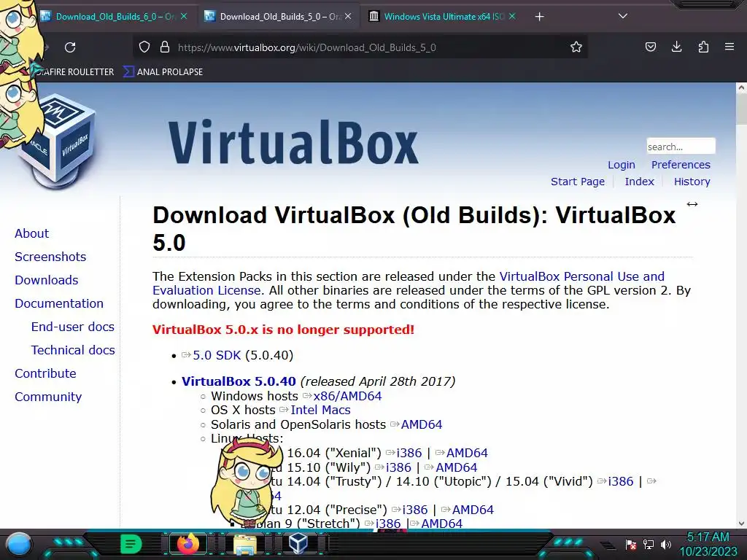Open the Downloads arrow in the toolbar
Image resolution: width=747 pixels, height=560 pixels.
[x=676, y=47]
